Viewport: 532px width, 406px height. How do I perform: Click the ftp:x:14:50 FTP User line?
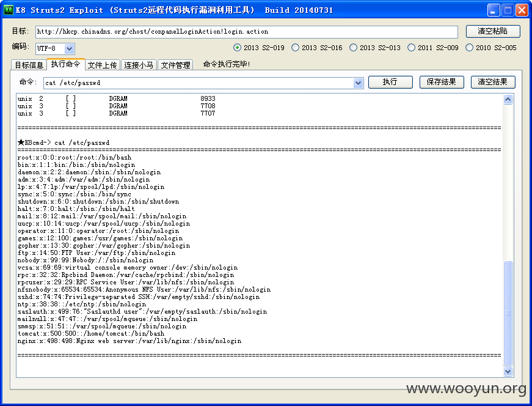pos(97,253)
